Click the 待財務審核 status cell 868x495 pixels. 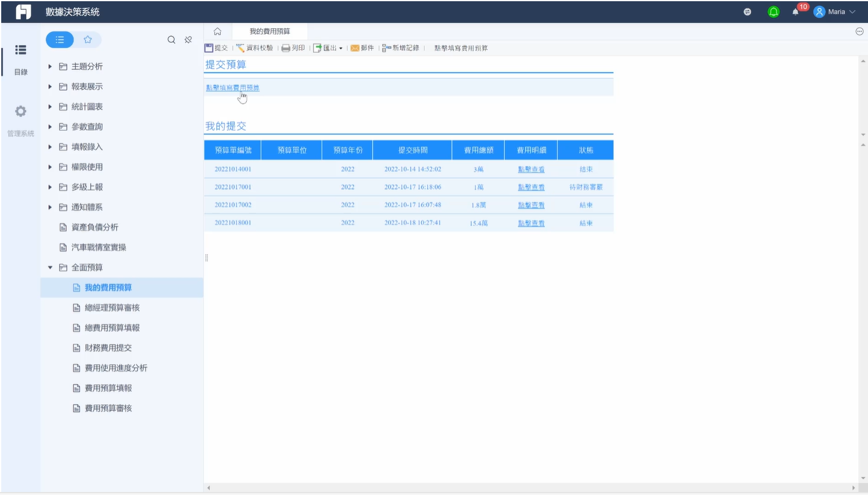tap(586, 187)
